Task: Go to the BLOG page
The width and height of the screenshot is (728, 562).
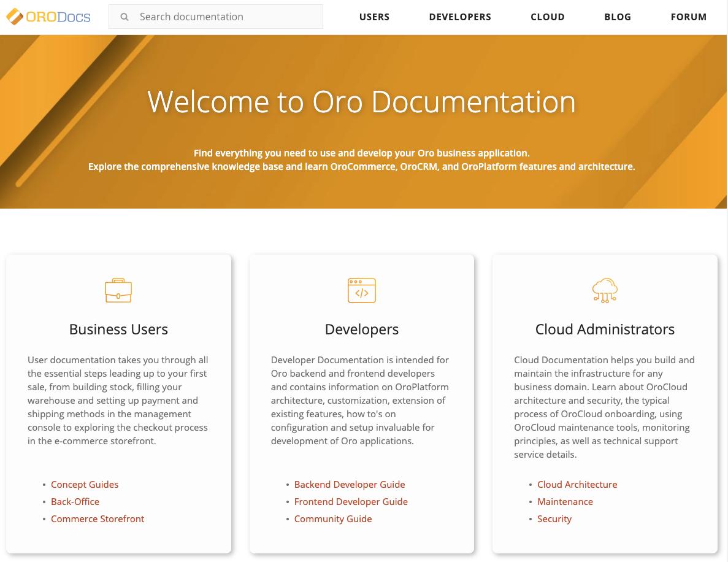Action: coord(618,17)
